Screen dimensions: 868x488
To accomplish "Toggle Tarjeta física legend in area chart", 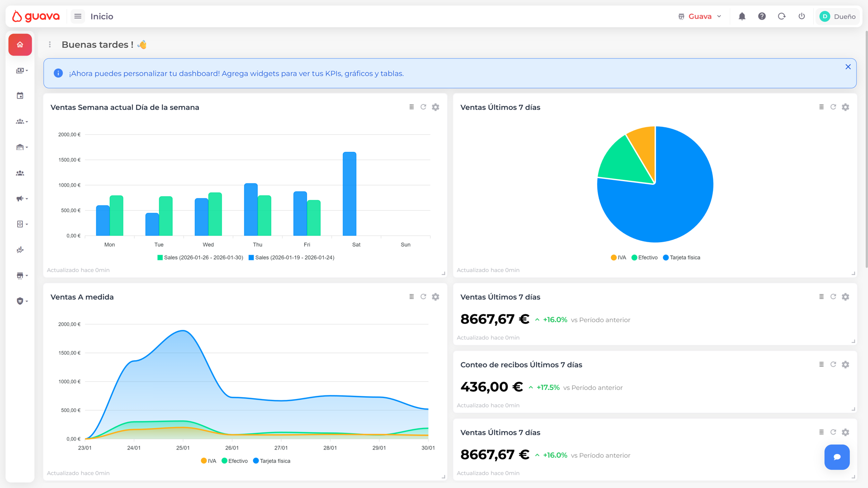I will click(x=272, y=461).
